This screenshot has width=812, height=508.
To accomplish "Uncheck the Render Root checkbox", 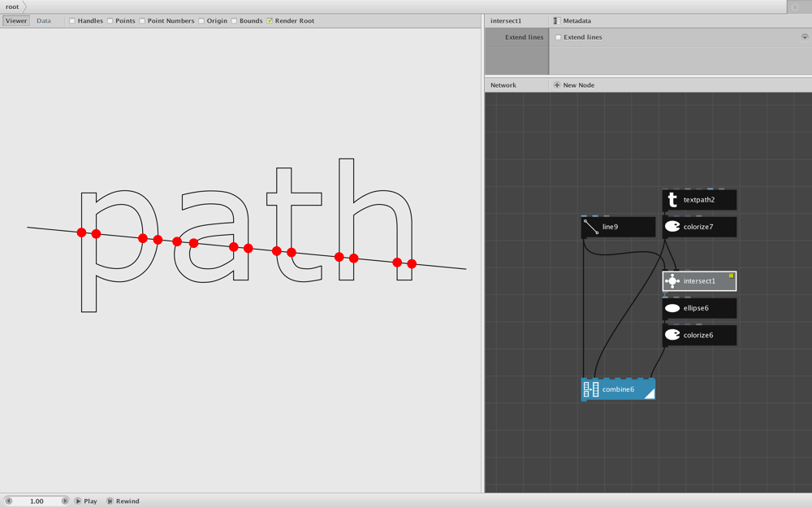I will (x=270, y=21).
